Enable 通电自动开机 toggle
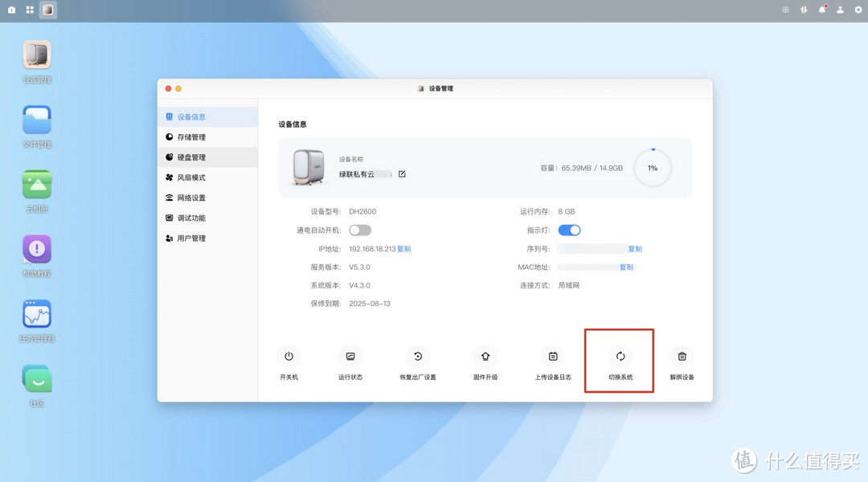The height and width of the screenshot is (482, 868). click(360, 230)
